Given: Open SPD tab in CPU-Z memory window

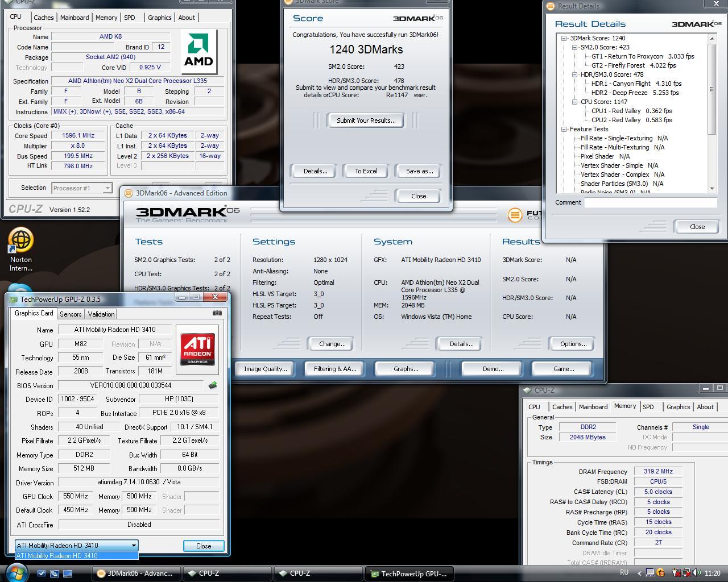Looking at the screenshot, I should 648,407.
